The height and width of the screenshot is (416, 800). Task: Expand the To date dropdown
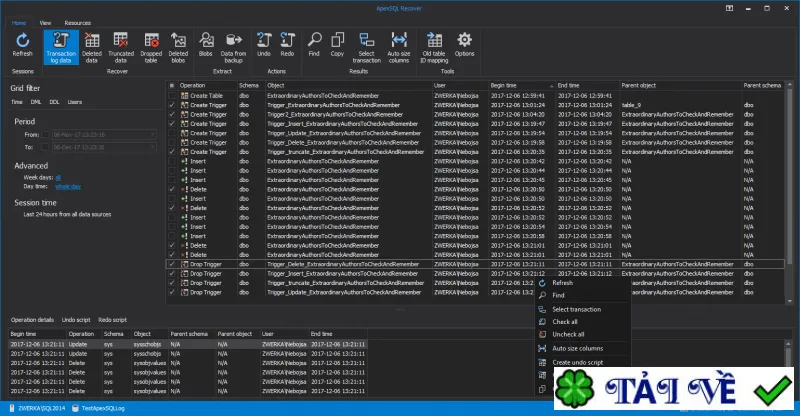pos(153,147)
